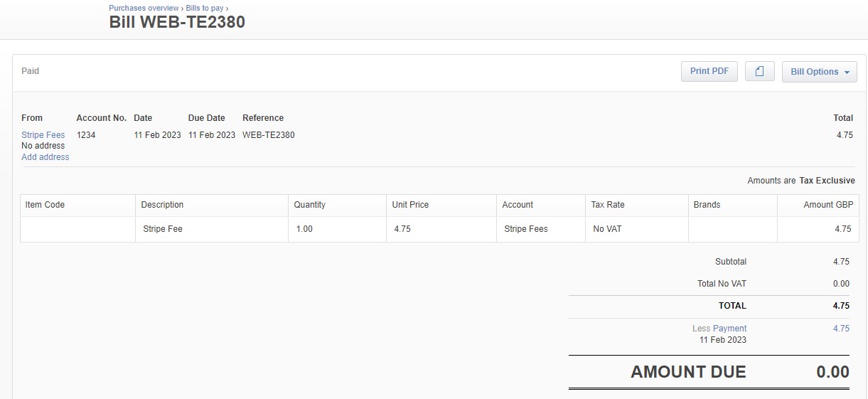Click the Paid status label

coord(31,71)
